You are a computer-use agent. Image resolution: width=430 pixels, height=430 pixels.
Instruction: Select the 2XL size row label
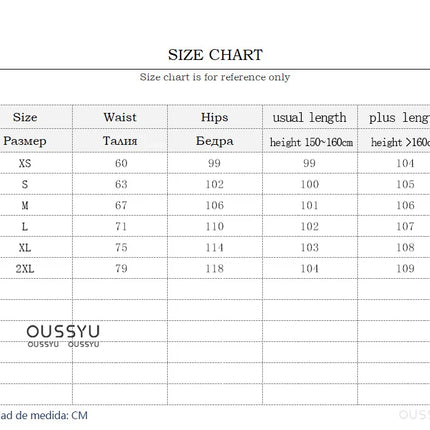[25, 269]
